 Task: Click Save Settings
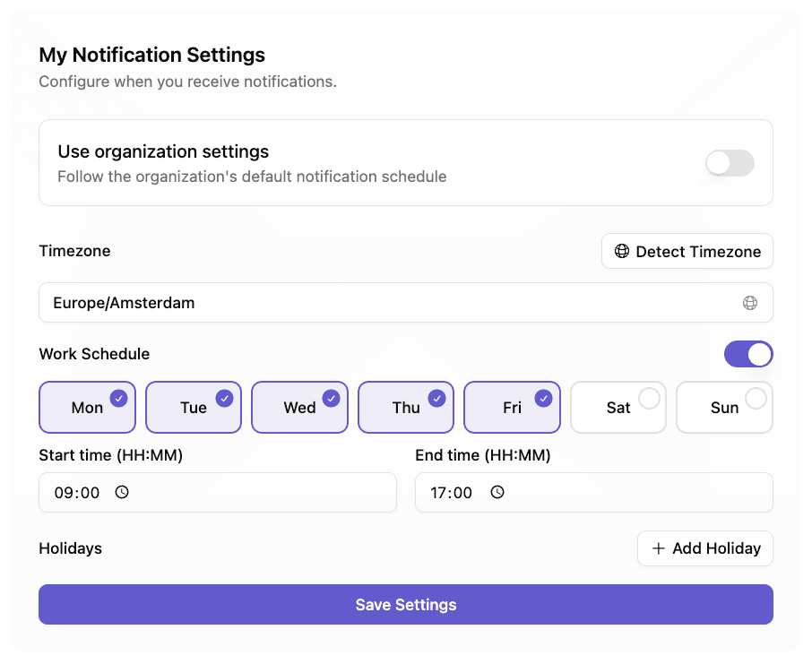[x=405, y=604]
